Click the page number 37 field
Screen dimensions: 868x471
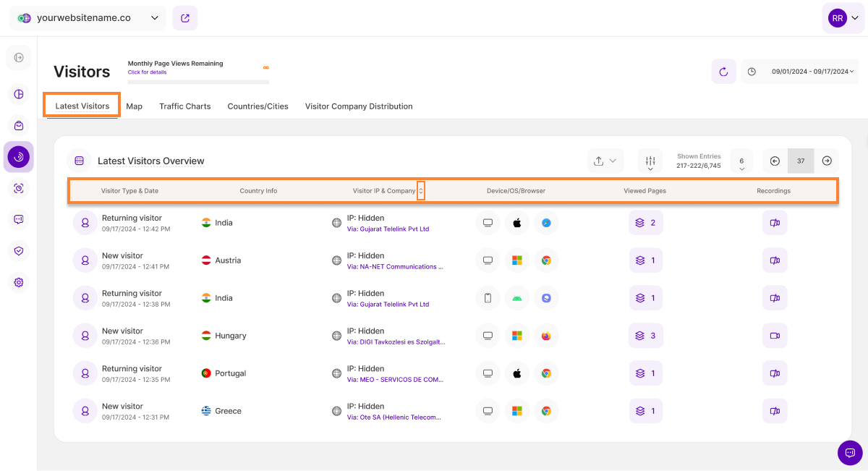pos(801,161)
